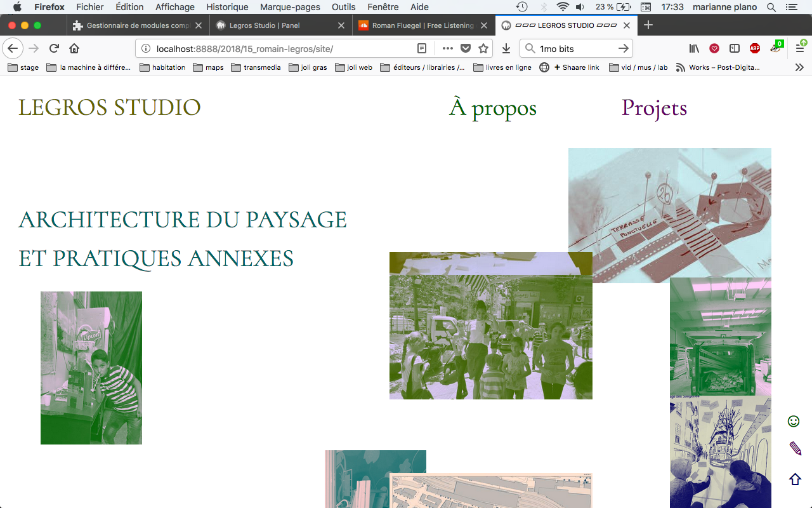Screen dimensions: 812x508
Task: Open the Firefox hamburger menu
Action: pyautogui.click(x=800, y=48)
